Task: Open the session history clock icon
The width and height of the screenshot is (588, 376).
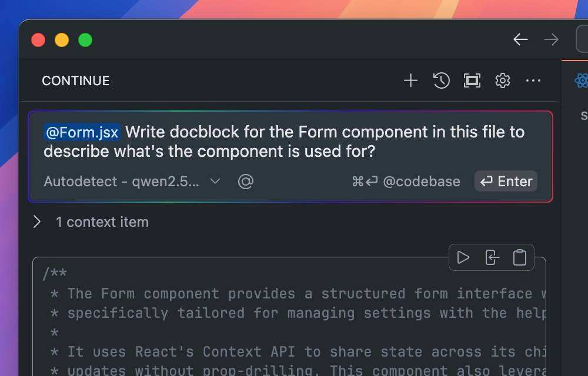Action: [442, 80]
